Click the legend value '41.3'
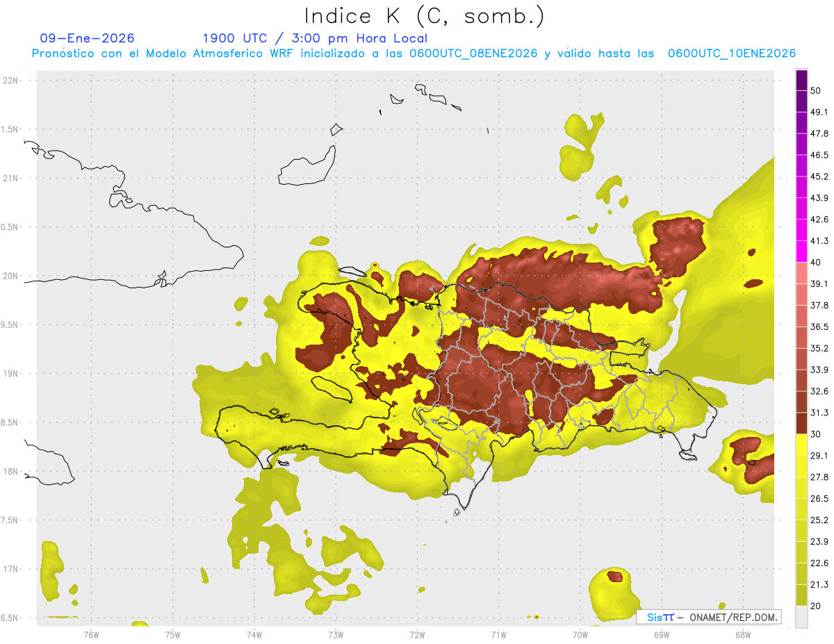This screenshot has height=644, width=834. 819,241
